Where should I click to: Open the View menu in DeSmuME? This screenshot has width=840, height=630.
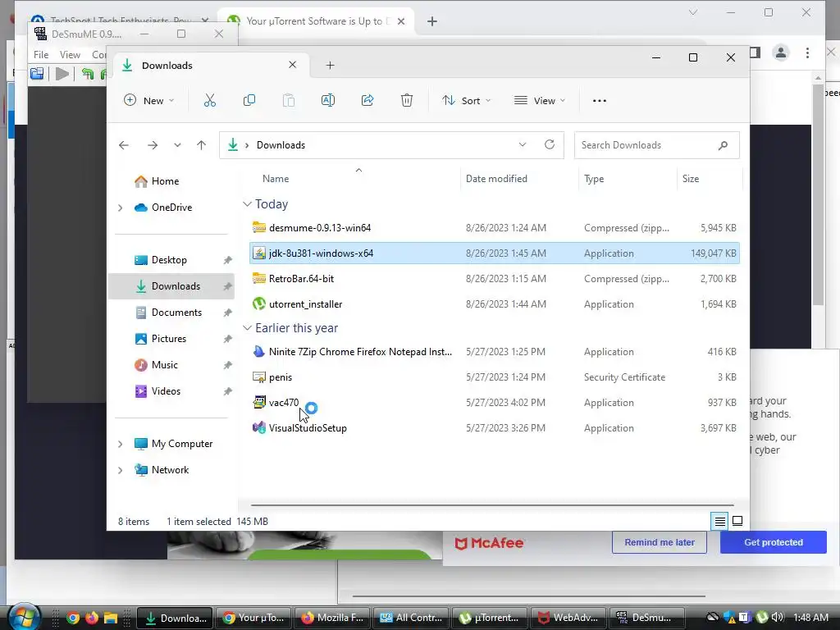[70, 54]
